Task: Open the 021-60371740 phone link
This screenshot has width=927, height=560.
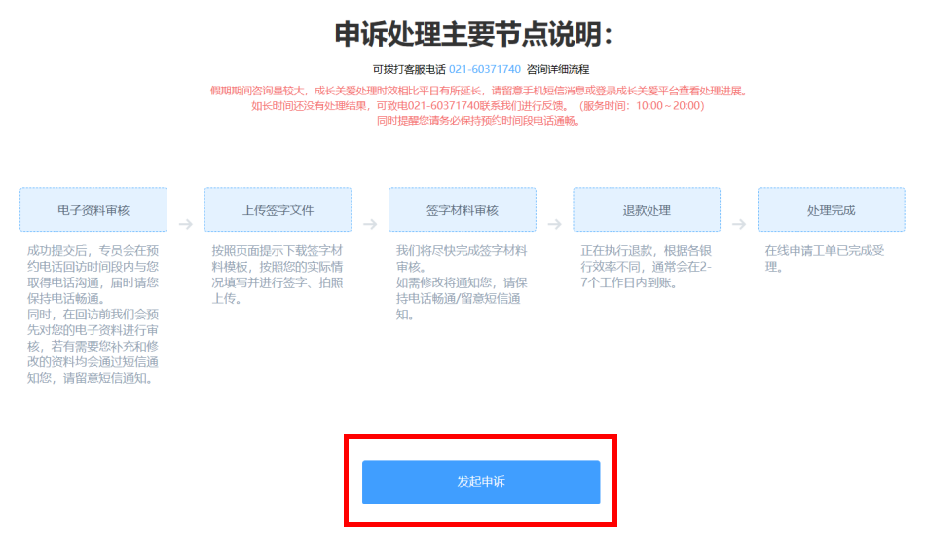Action: point(485,70)
